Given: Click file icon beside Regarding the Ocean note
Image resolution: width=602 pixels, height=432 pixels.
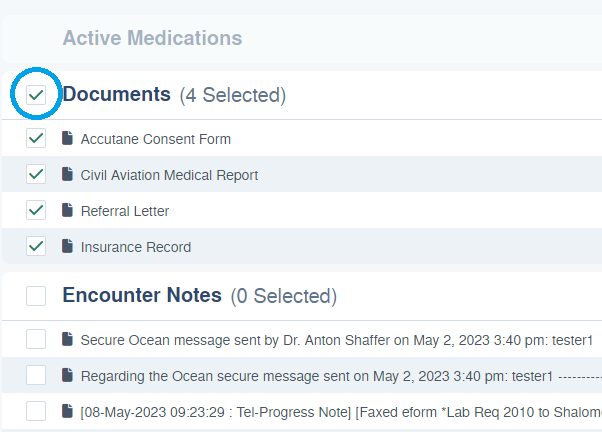Looking at the screenshot, I should tap(67, 376).
